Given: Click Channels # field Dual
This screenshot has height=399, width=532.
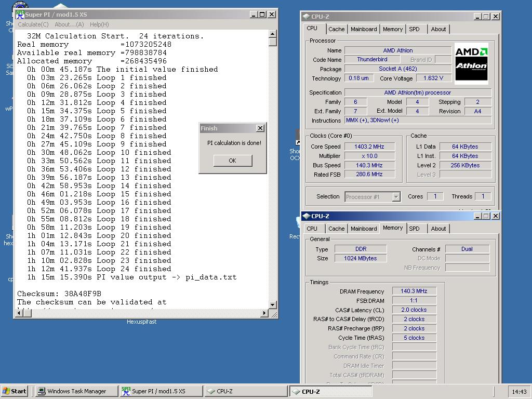Looking at the screenshot, I should click(x=467, y=249).
